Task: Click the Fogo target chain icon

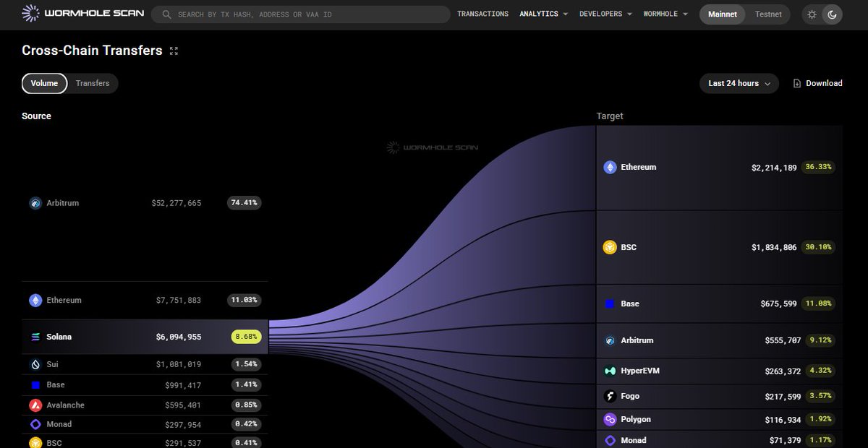Action: [x=610, y=396]
